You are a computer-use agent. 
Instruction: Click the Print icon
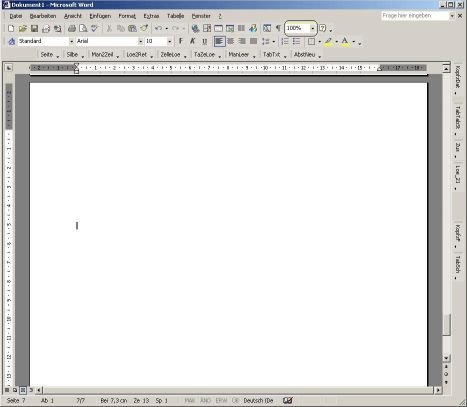point(71,28)
